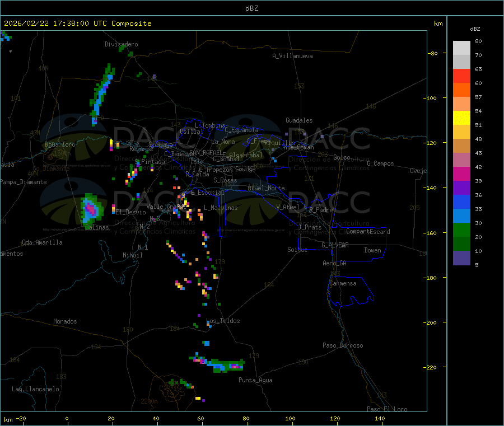504x426 pixels.
Task: Click the red 60 dBZ legend swatch
Action: coord(461,76)
